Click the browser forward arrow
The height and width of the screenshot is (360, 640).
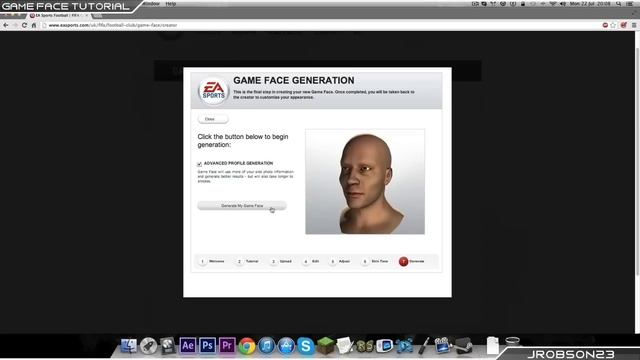pos(15,25)
